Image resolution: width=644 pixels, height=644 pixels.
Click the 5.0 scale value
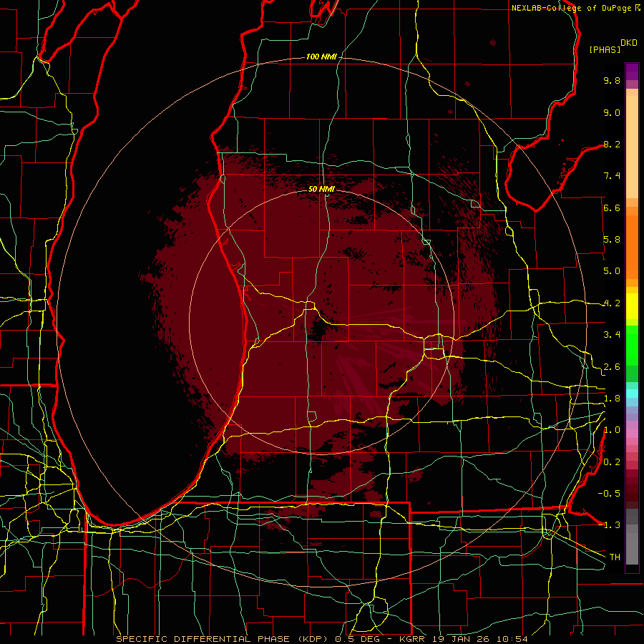pyautogui.click(x=612, y=271)
